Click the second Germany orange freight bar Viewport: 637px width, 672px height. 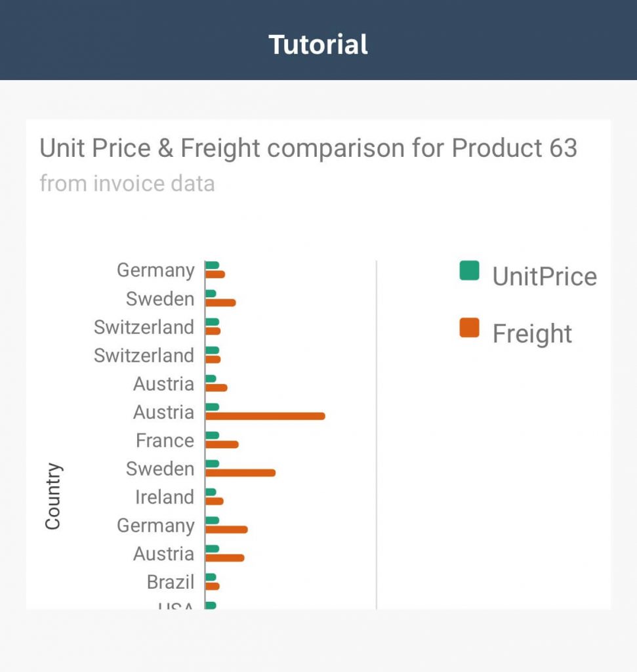[x=226, y=530]
